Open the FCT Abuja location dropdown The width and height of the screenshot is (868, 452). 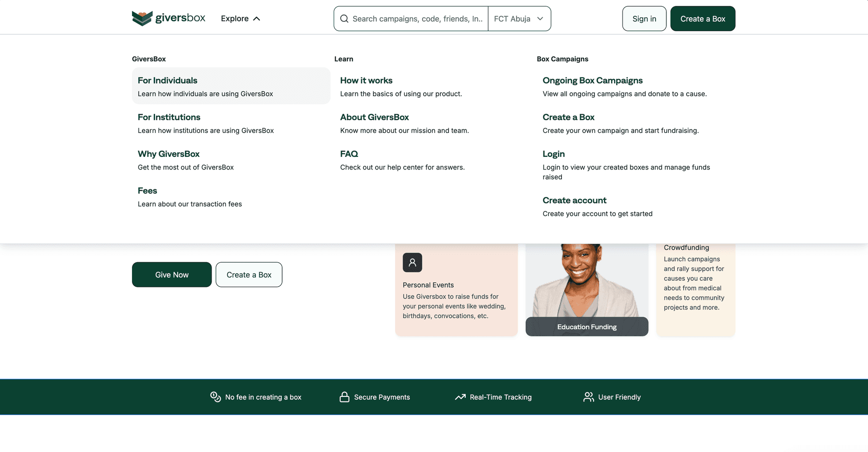[519, 19]
